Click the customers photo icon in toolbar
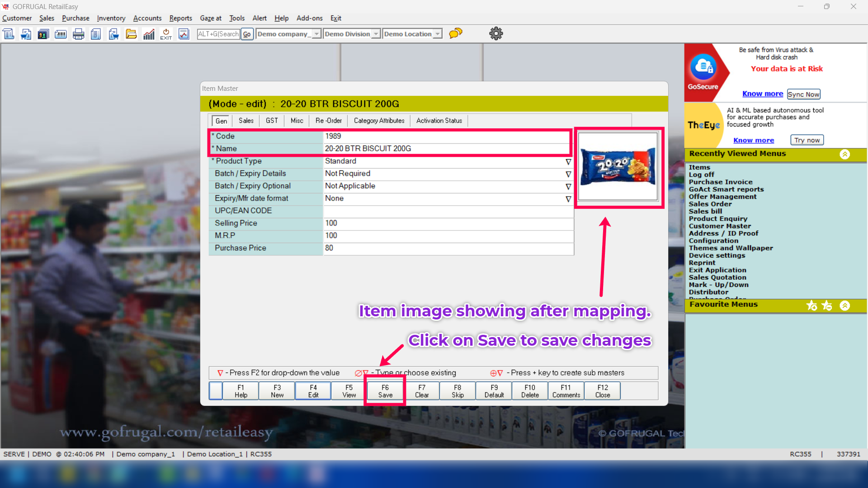 point(43,34)
